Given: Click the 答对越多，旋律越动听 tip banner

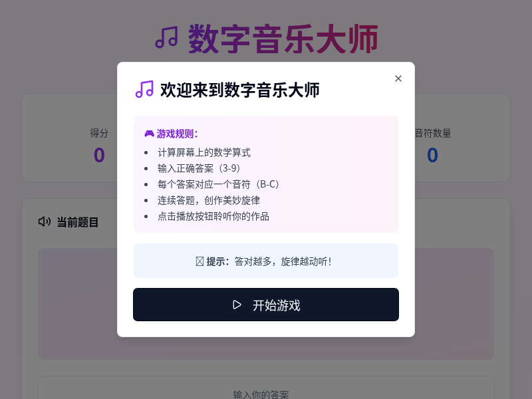Looking at the screenshot, I should 266,260.
